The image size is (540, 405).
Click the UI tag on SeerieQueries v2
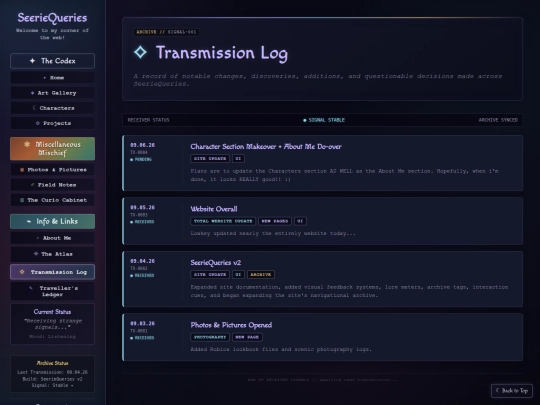click(x=238, y=274)
